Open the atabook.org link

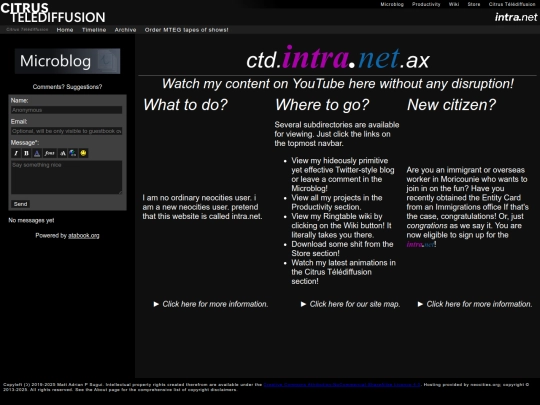[x=84, y=236]
